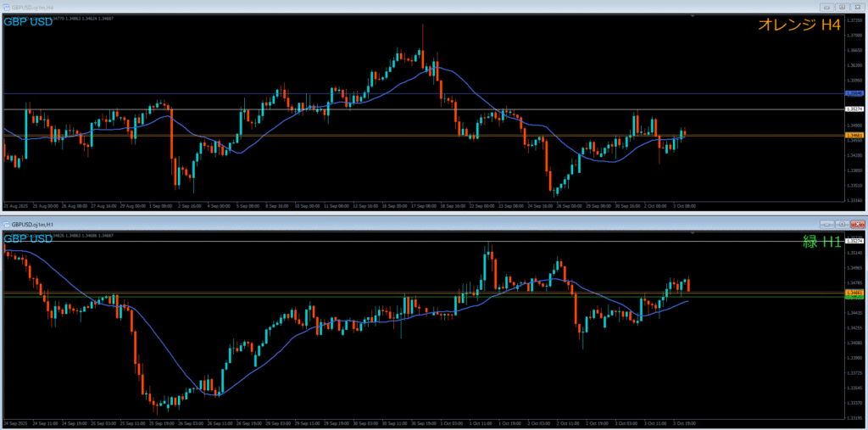Viewport: 868px width, 430px height.
Task: Select the blue horizontal line price tag in H4
Action: click(855, 93)
